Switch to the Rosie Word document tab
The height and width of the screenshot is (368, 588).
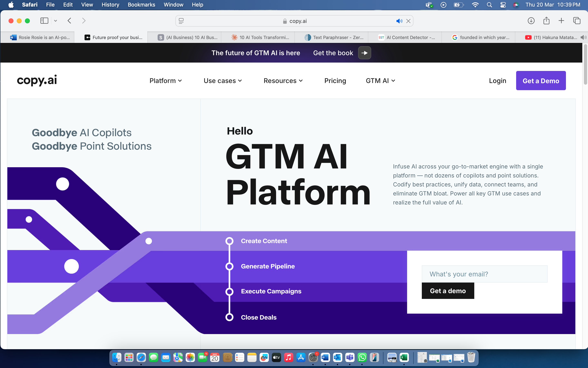[37, 37]
